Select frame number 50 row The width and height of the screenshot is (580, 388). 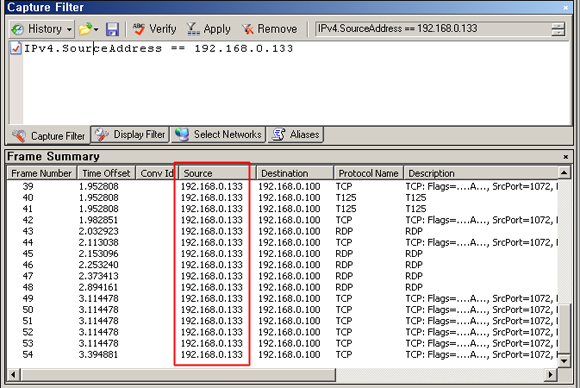(282, 310)
